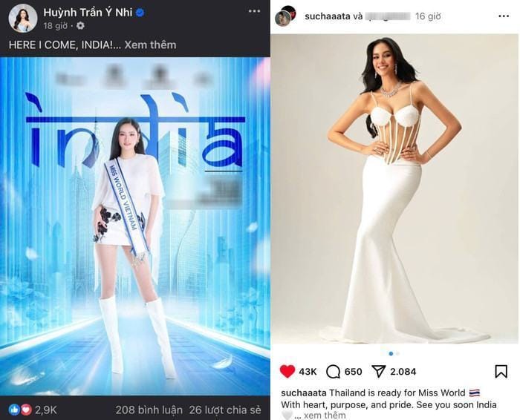Select second carousel dot indicator
The width and height of the screenshot is (520, 420).
(397, 353)
